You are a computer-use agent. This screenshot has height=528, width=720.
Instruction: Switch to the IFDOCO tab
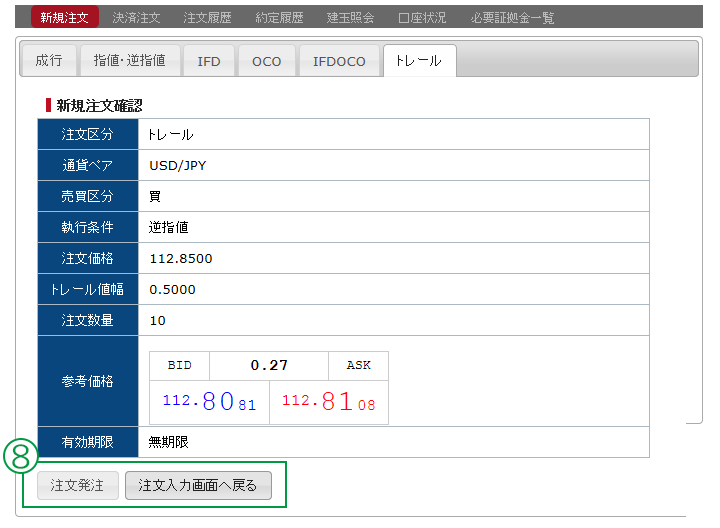pyautogui.click(x=339, y=60)
